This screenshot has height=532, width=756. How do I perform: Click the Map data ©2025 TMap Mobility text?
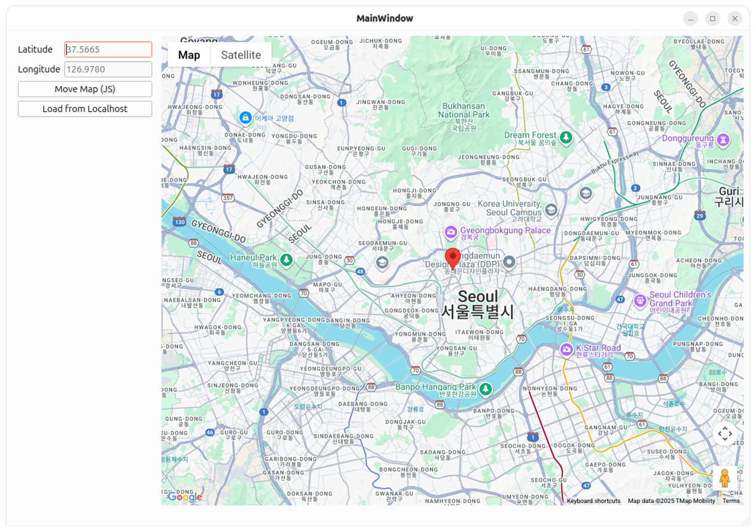pos(671,501)
